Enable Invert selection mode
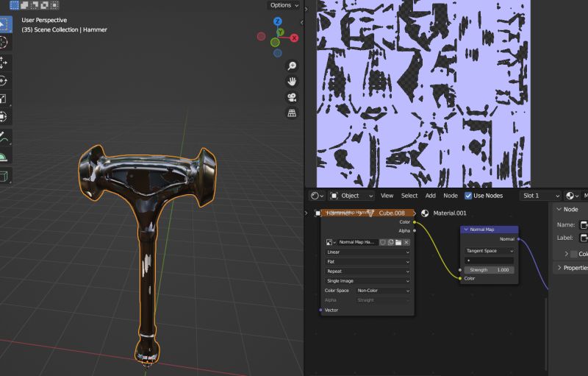 pyautogui.click(x=45, y=5)
